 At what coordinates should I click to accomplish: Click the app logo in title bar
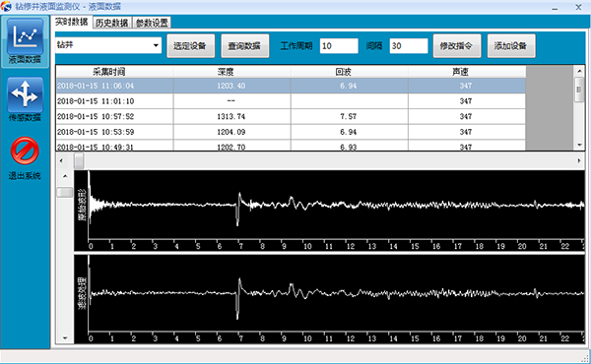[6, 7]
